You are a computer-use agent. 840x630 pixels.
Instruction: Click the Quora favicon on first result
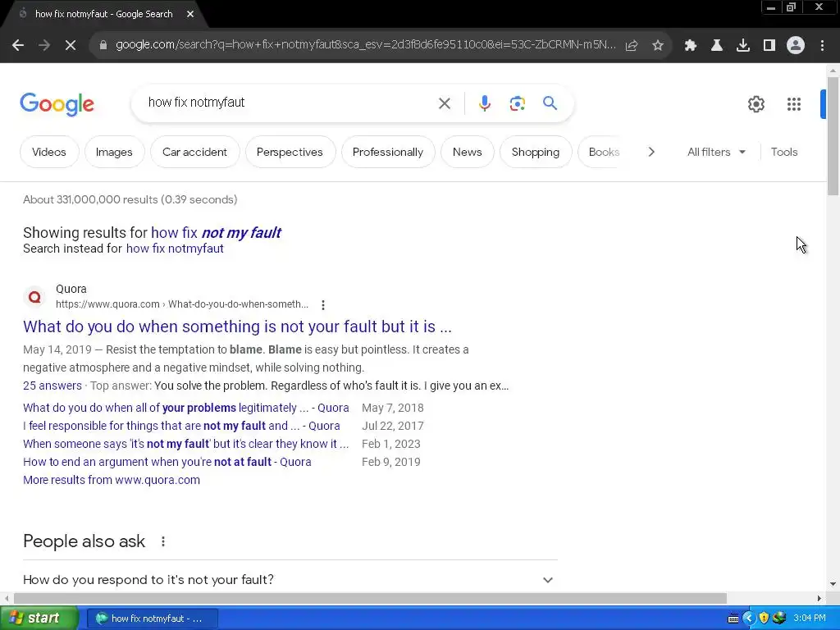click(34, 296)
